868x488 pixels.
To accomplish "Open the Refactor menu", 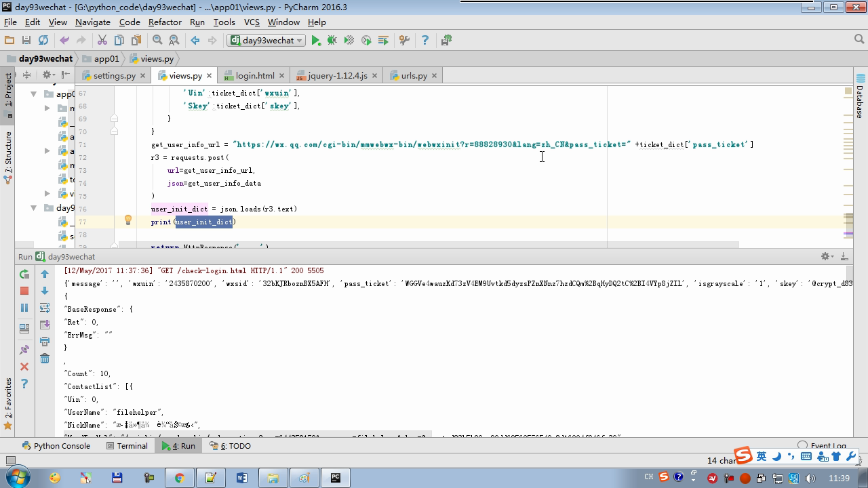I will [165, 22].
